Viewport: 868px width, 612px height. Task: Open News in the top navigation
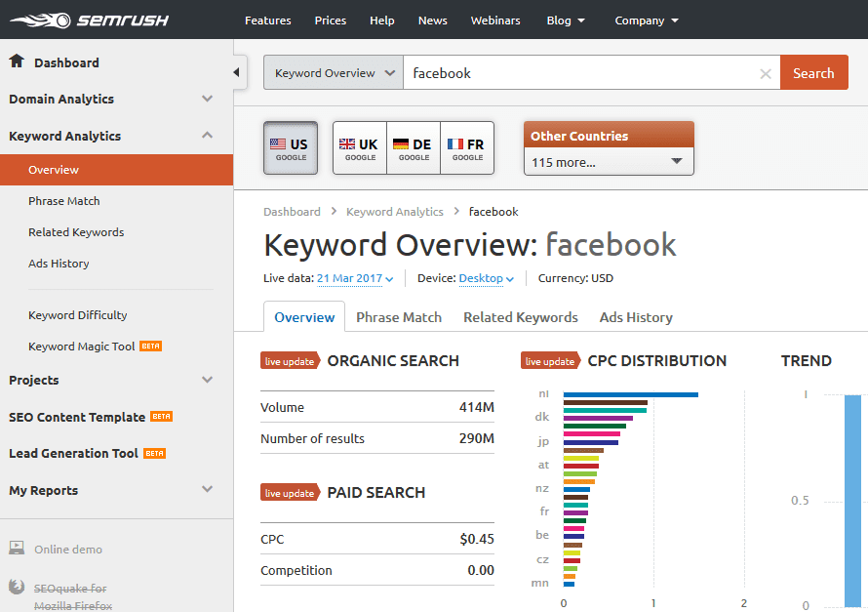coord(433,20)
